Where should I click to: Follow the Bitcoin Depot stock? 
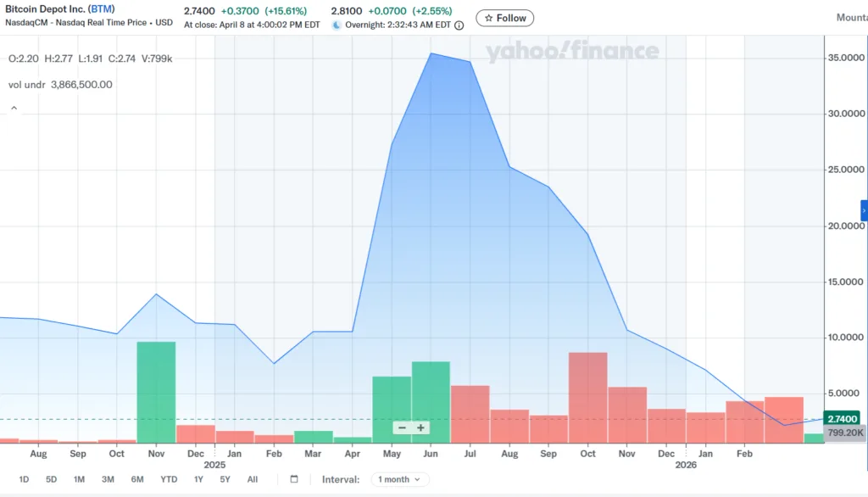(505, 18)
